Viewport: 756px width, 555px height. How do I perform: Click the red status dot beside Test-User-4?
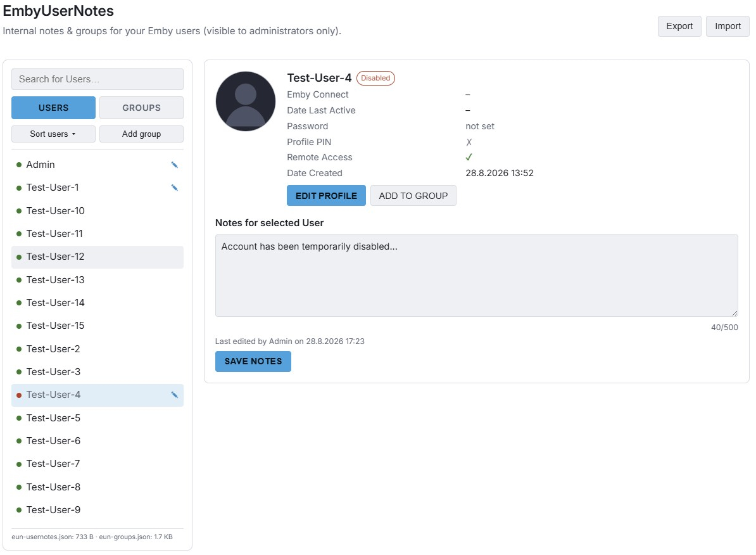(19, 395)
